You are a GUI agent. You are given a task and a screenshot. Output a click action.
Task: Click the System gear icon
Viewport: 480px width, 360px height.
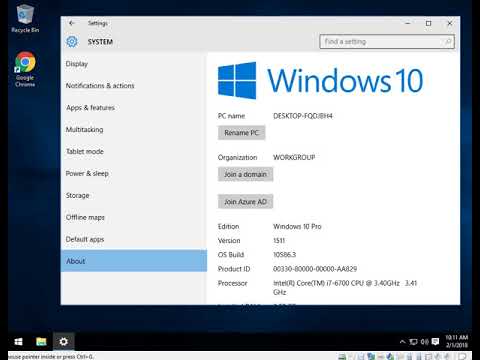[x=72, y=42]
